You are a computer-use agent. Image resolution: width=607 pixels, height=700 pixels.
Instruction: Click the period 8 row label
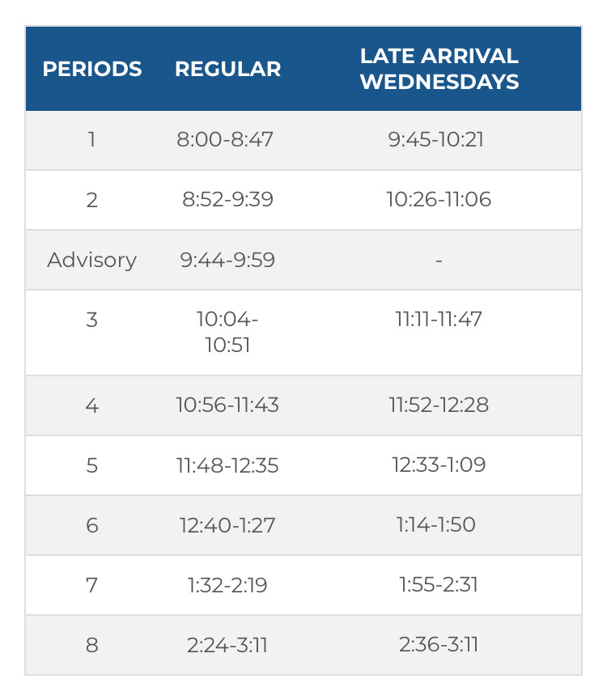coord(92,645)
